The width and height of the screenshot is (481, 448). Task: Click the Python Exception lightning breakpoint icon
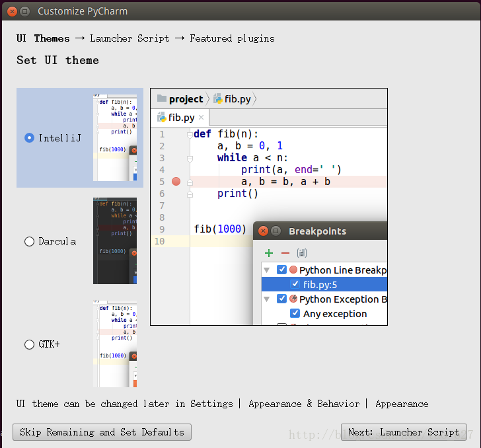[x=293, y=298]
